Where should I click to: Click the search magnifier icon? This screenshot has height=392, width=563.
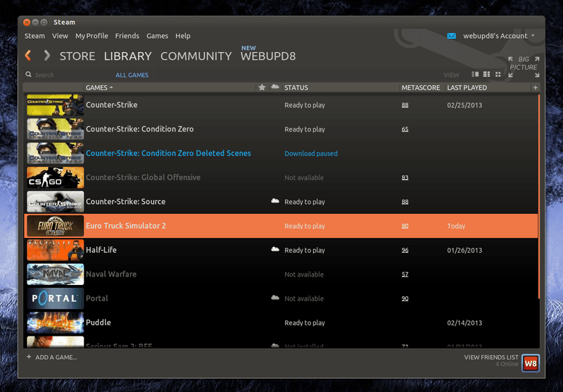pyautogui.click(x=28, y=75)
